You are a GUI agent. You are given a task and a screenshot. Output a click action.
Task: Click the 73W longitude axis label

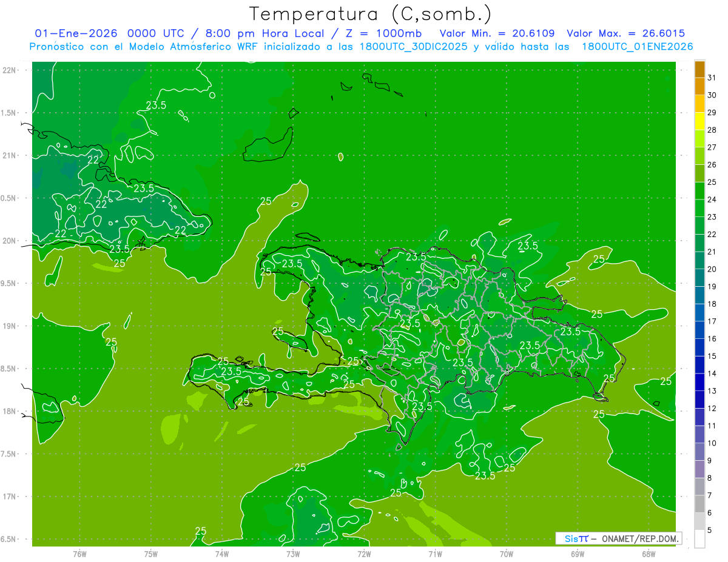pos(293,554)
